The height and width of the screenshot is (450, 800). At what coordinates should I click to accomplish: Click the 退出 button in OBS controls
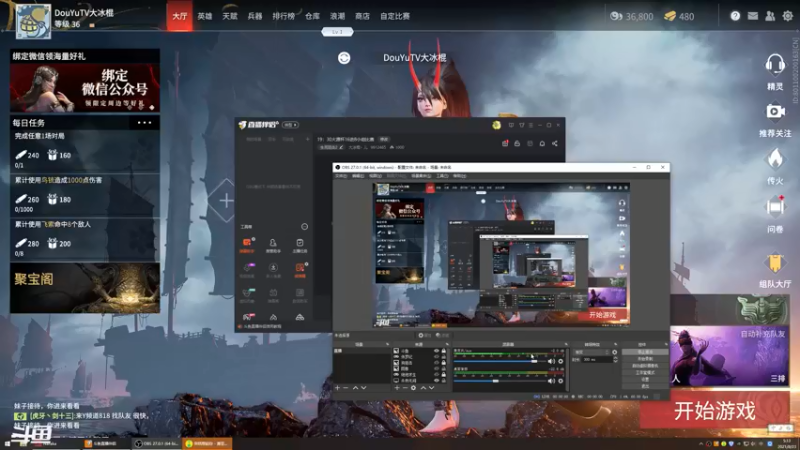click(x=645, y=386)
